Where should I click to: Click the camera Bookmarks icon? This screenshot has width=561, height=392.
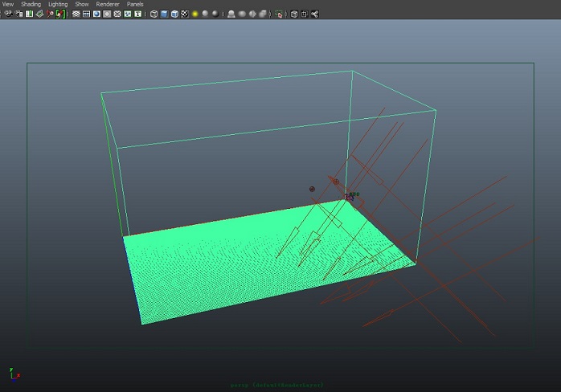30,14
